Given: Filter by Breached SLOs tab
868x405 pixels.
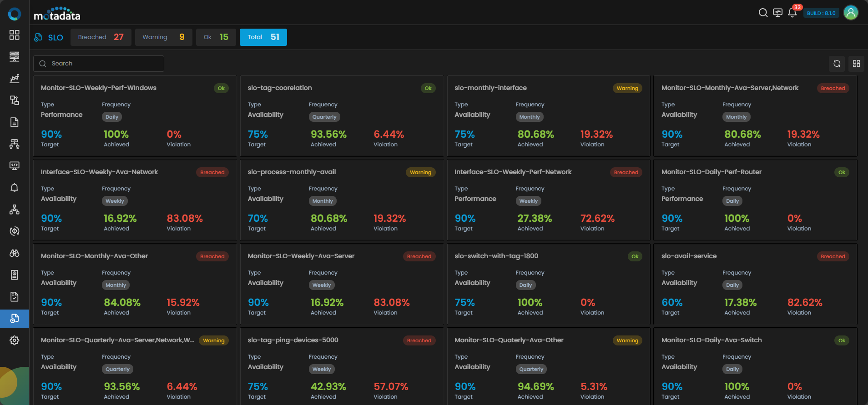Looking at the screenshot, I should click(x=101, y=37).
